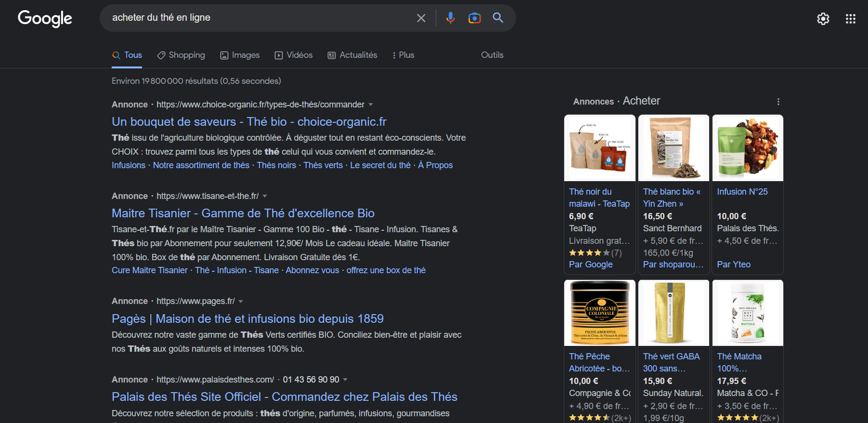Image resolution: width=868 pixels, height=423 pixels.
Task: Click Thé vert GABA pouch image
Action: click(x=674, y=313)
